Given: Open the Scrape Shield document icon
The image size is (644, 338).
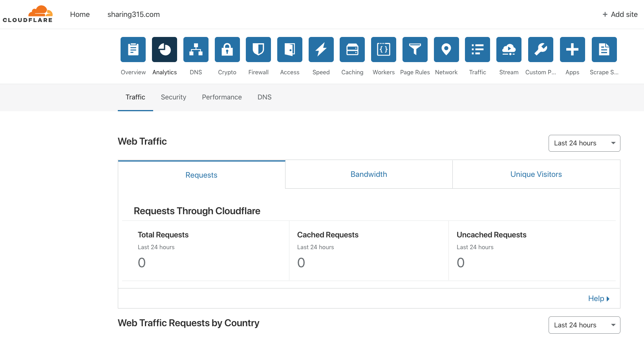Looking at the screenshot, I should (604, 50).
